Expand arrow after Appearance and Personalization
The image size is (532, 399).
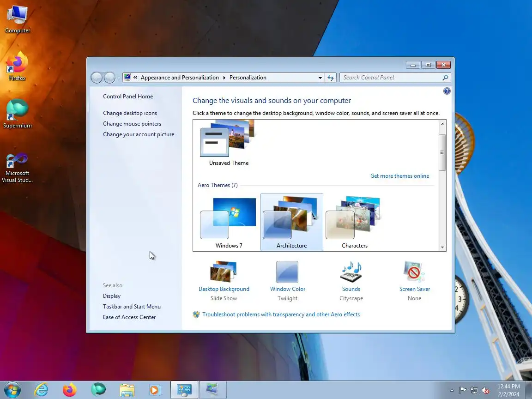[x=224, y=78]
